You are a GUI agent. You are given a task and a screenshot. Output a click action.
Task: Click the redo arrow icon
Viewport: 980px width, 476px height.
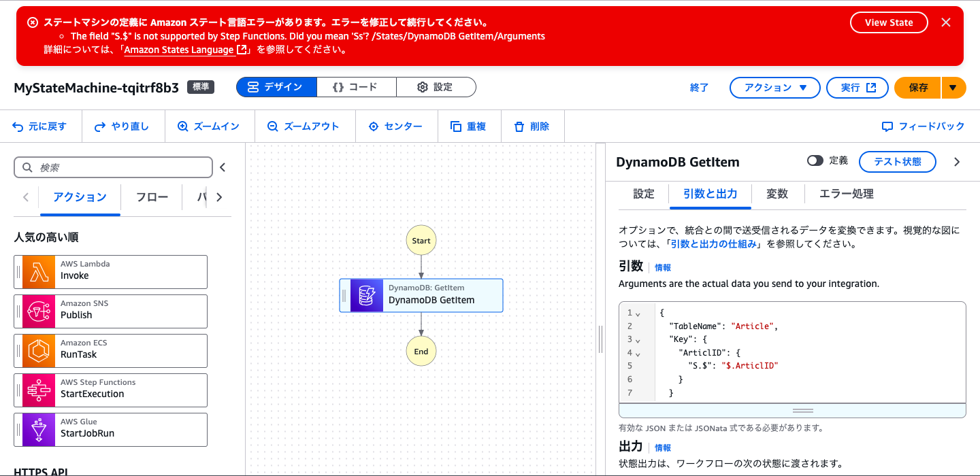[100, 126]
